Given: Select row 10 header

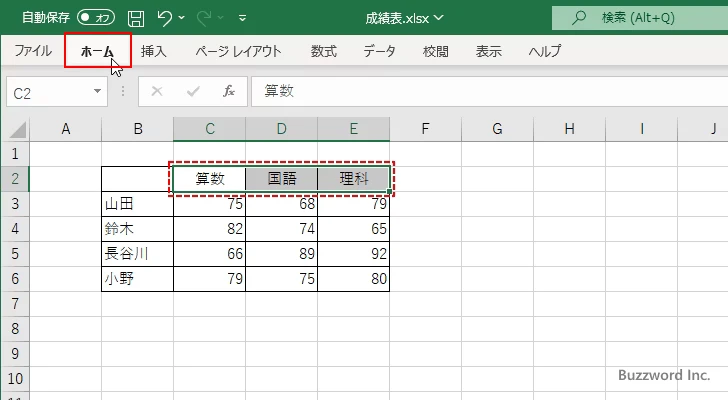Looking at the screenshot, I should coord(15,379).
